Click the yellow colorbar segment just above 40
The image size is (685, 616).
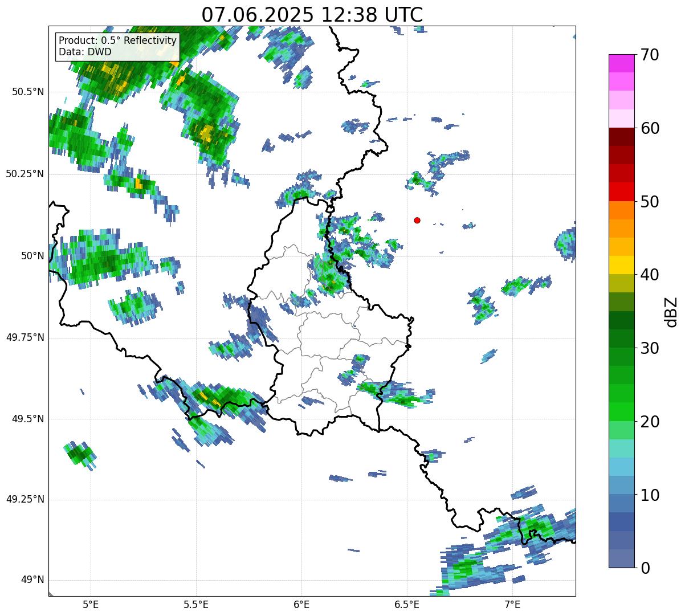click(621, 265)
